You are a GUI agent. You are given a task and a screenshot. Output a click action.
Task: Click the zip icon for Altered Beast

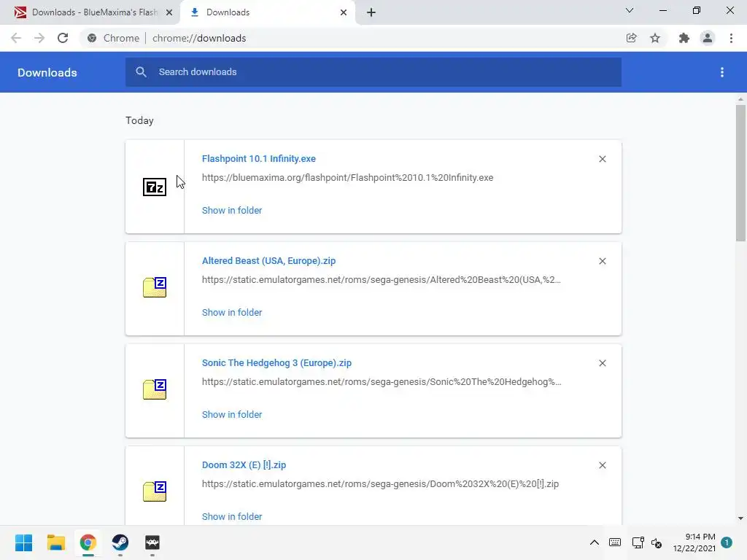(x=155, y=287)
